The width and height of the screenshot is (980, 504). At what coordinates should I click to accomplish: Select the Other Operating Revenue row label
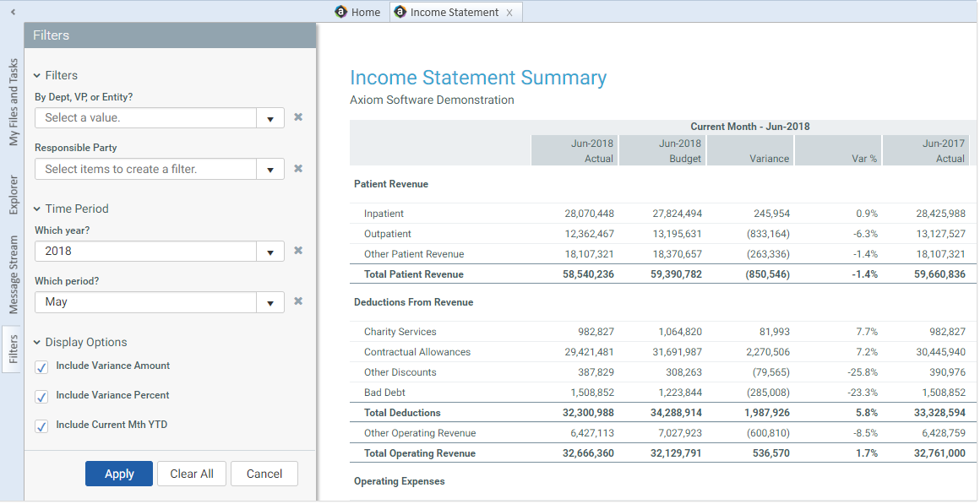click(x=420, y=433)
